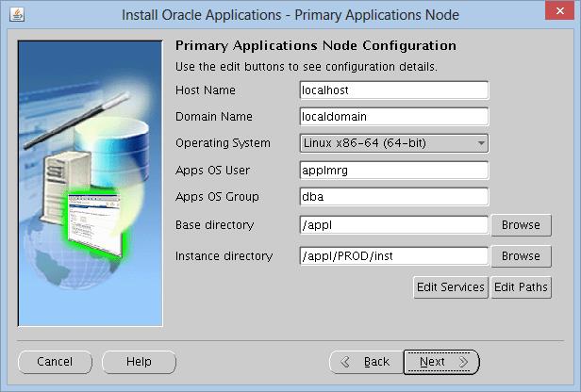The width and height of the screenshot is (581, 392).
Task: Go Back to the previous wizard step
Action: (x=365, y=362)
